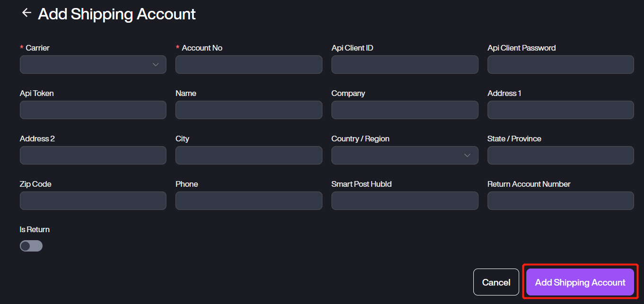Click the Address 2 field
This screenshot has height=304, width=644.
coord(93,156)
